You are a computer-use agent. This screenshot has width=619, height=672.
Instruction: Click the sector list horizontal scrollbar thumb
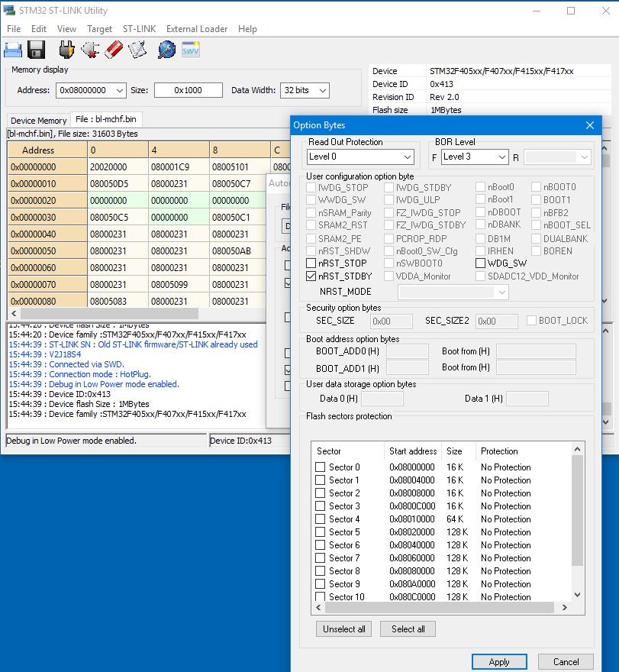point(440,607)
